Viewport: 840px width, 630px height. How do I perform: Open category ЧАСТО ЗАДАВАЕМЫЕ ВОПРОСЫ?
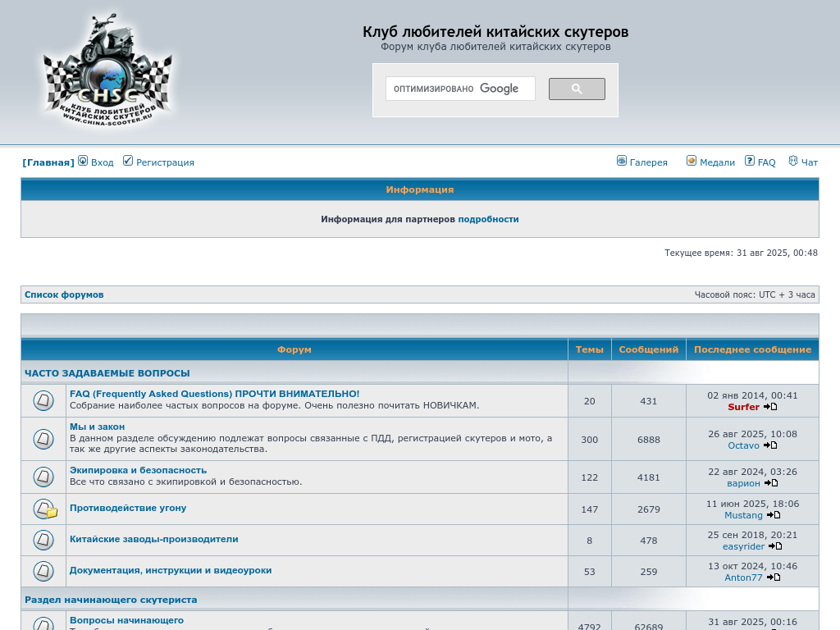107,373
